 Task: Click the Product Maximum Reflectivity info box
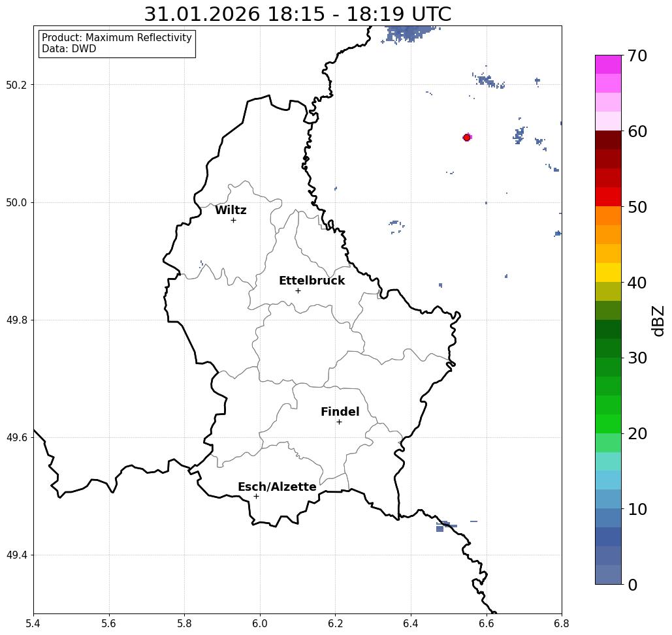[x=117, y=43]
